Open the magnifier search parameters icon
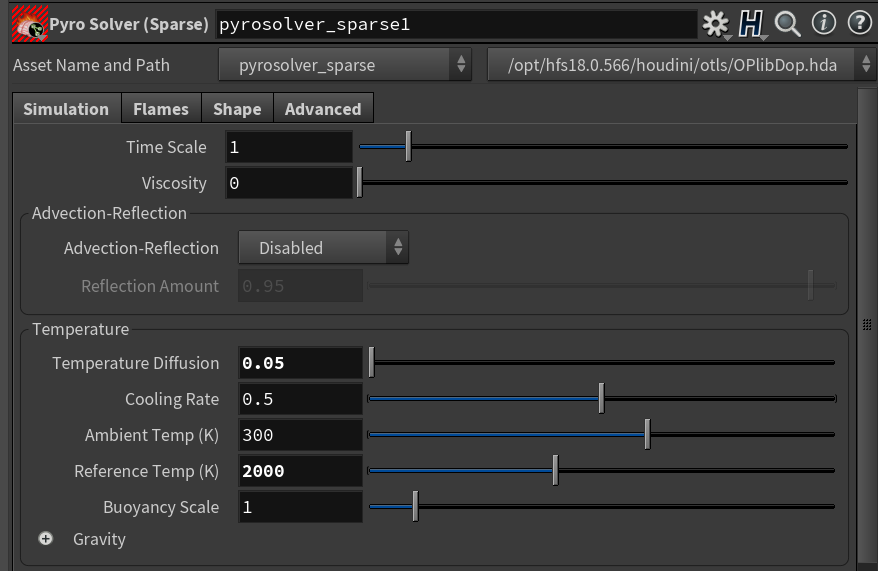This screenshot has width=878, height=571. [787, 24]
